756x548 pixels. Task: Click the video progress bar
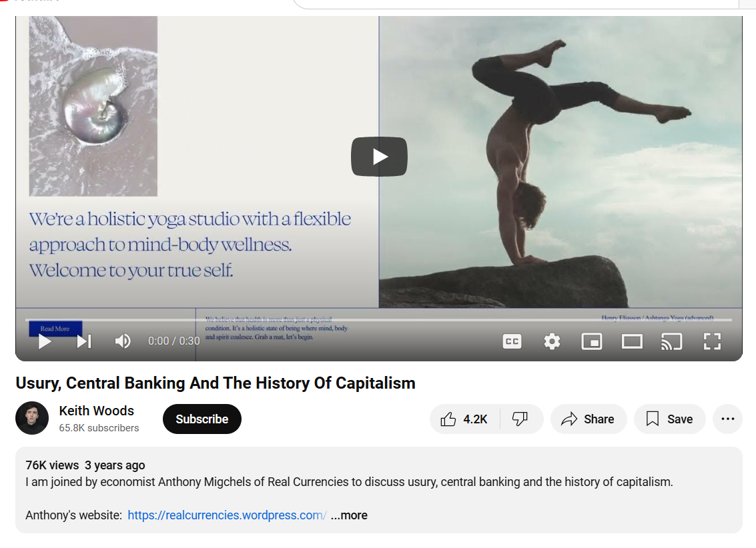point(378,320)
